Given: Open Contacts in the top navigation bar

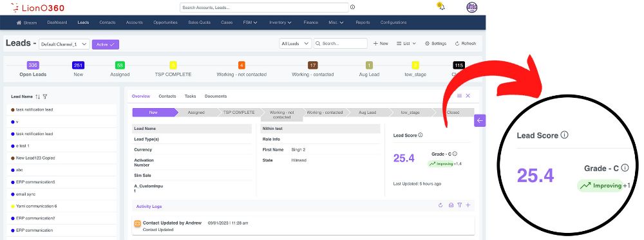Looking at the screenshot, I should [x=107, y=23].
